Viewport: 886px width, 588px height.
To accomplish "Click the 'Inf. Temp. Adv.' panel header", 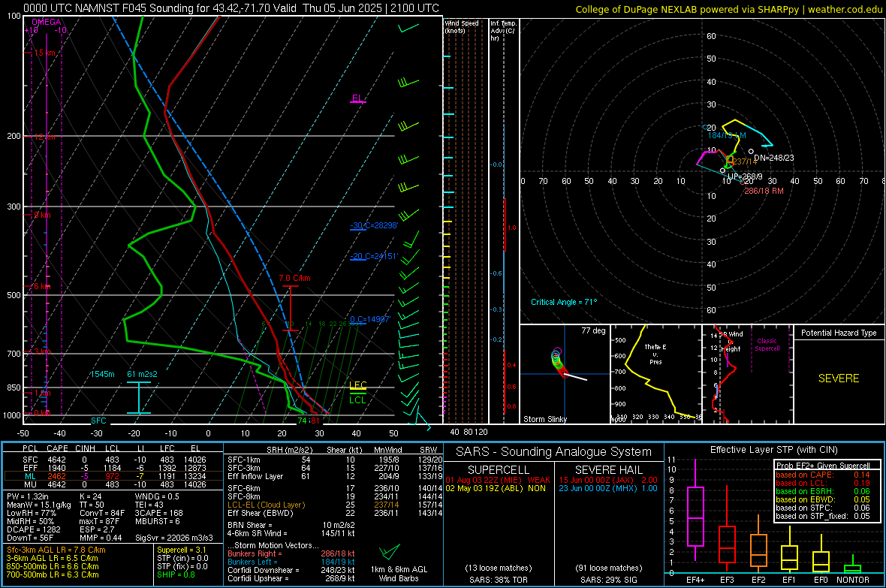I will point(503,31).
